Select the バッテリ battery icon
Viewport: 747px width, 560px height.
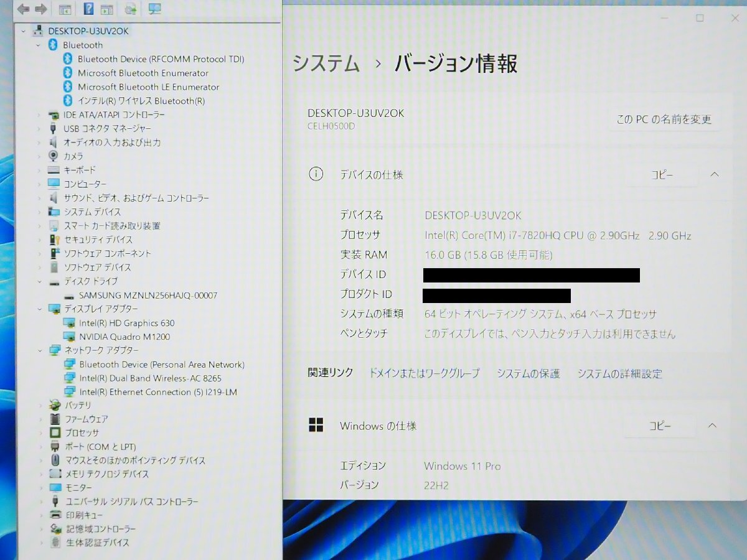[55, 405]
